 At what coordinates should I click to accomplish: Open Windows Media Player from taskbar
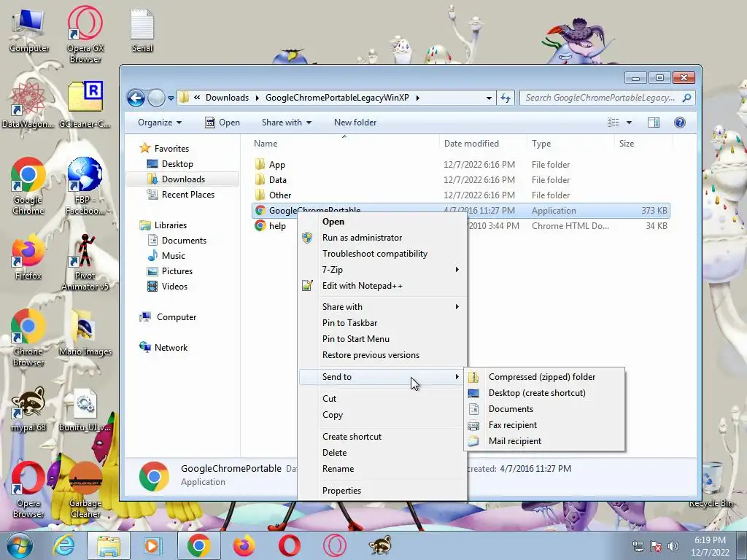click(153, 545)
